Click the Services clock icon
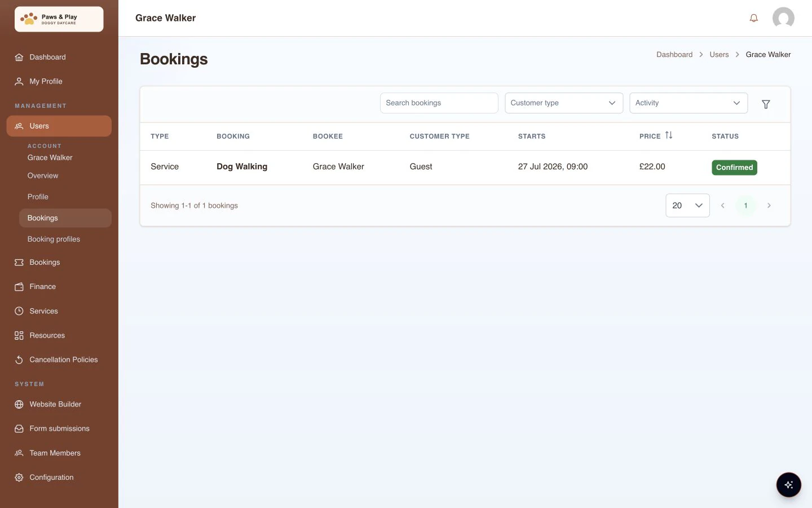 pos(19,311)
